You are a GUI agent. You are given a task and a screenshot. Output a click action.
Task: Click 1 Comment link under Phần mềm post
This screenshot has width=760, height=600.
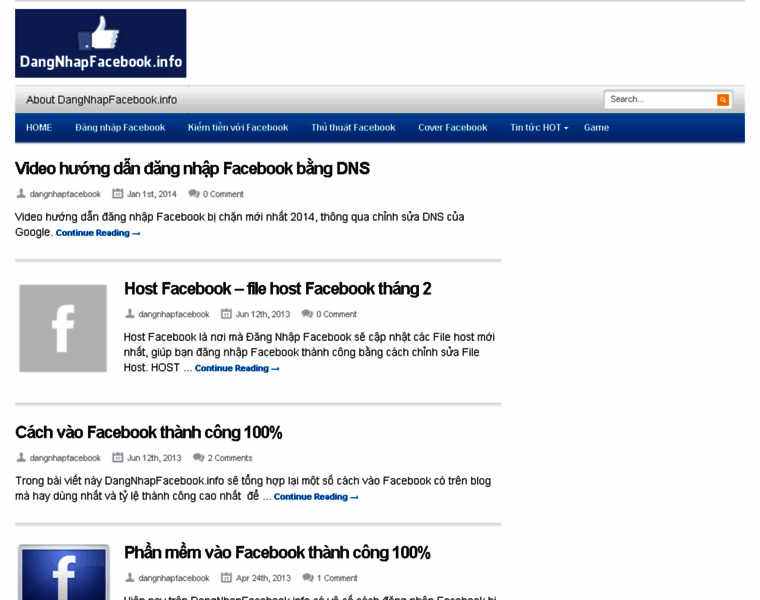pos(337,578)
